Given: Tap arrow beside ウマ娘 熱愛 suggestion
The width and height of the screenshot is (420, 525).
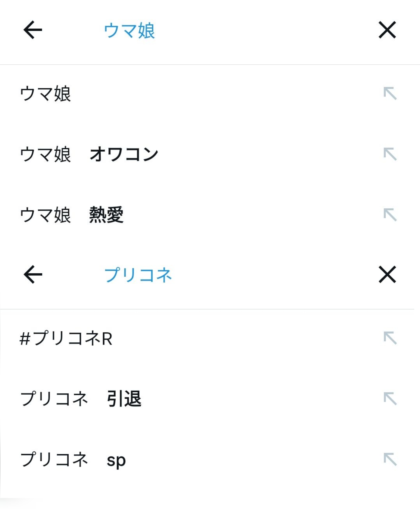Looking at the screenshot, I should (390, 215).
